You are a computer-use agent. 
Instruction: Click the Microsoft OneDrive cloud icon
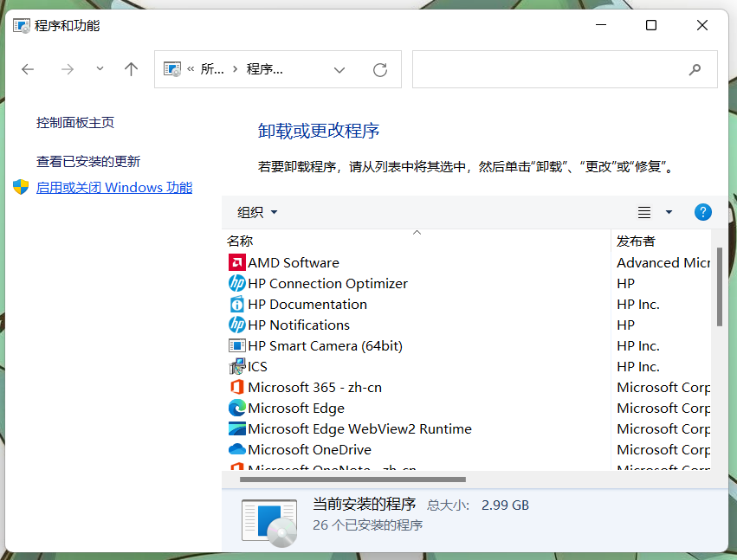237,449
